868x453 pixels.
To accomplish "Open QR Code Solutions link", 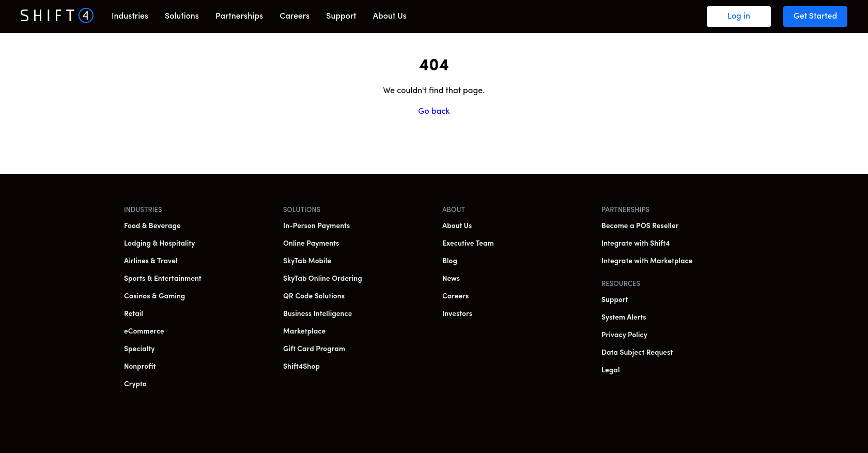I will (314, 296).
